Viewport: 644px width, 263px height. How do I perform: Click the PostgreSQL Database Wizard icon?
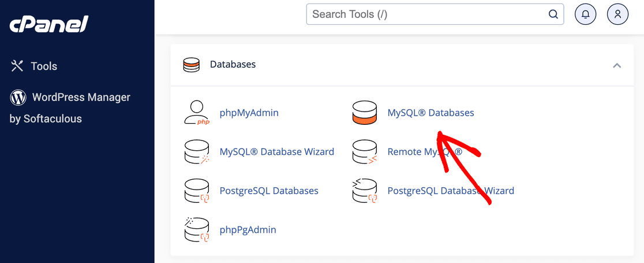(x=364, y=191)
